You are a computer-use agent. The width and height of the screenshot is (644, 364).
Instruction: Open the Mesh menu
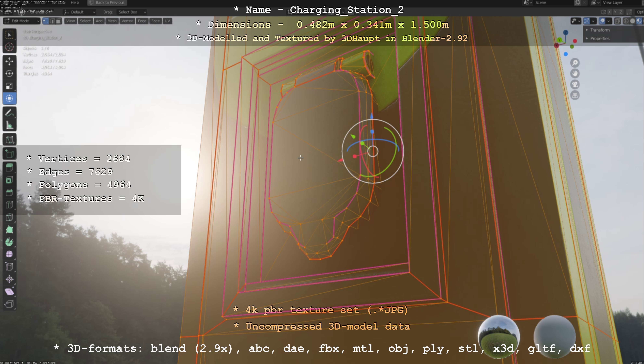click(x=112, y=21)
